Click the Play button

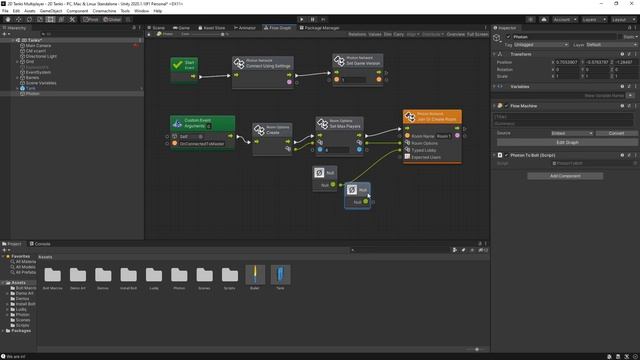(x=302, y=20)
